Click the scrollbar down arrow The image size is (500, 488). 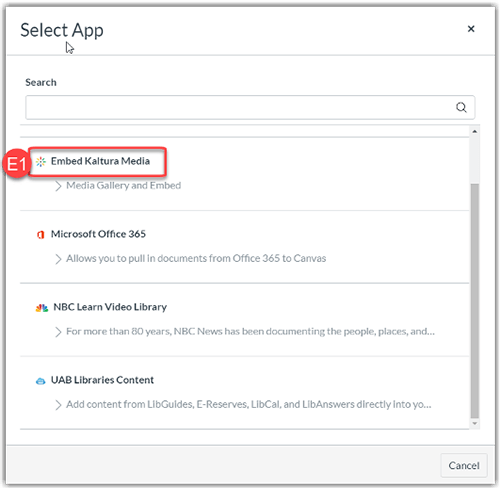(475, 424)
